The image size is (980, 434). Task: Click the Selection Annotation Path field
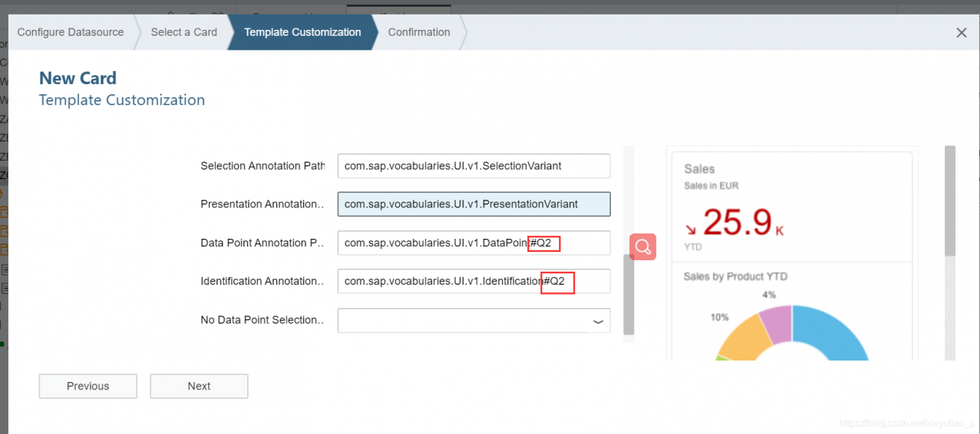474,165
